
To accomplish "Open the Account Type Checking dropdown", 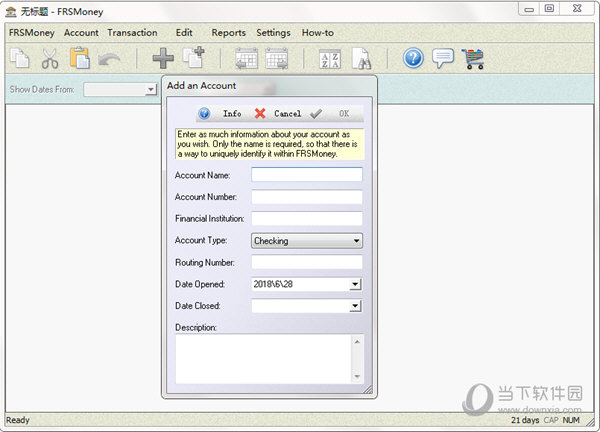I will (307, 241).
